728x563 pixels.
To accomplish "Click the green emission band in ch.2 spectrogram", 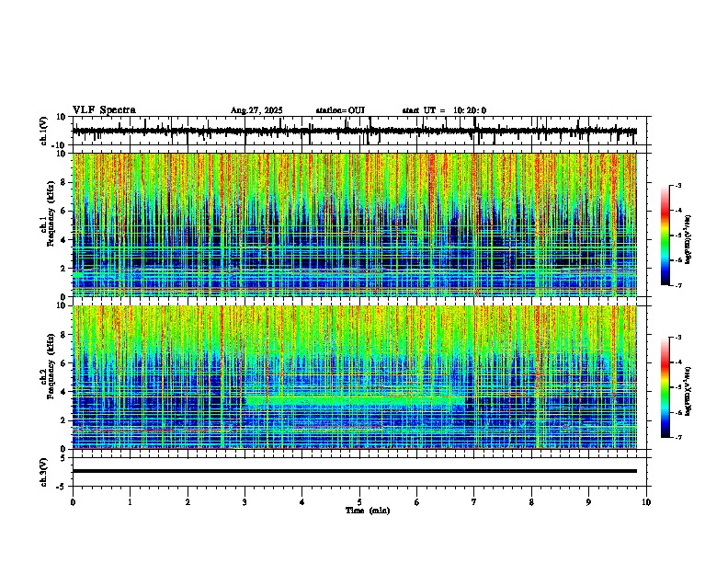I will (x=355, y=400).
